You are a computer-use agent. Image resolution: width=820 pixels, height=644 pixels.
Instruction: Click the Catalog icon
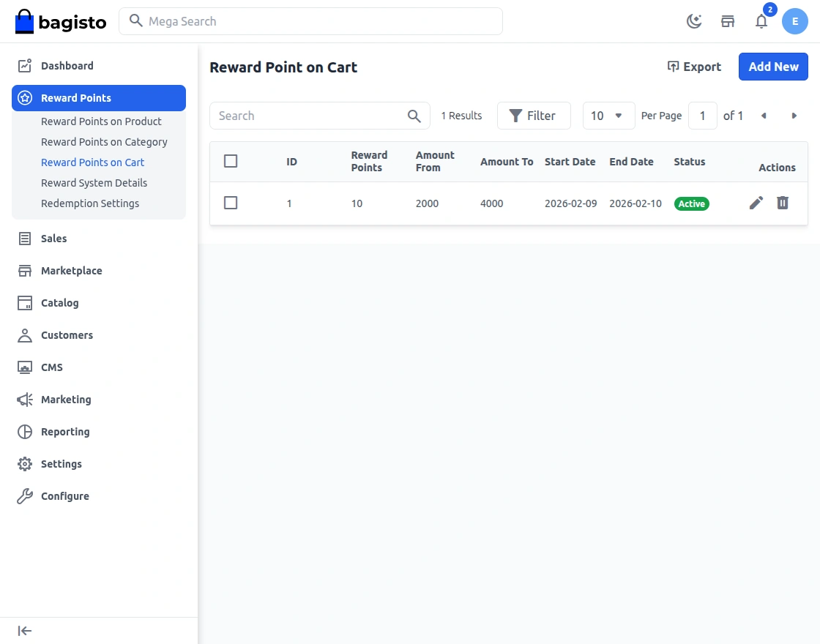(25, 303)
